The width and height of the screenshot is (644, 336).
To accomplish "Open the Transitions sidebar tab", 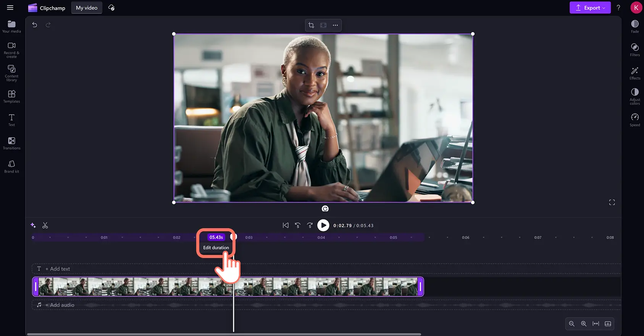I will point(11,143).
